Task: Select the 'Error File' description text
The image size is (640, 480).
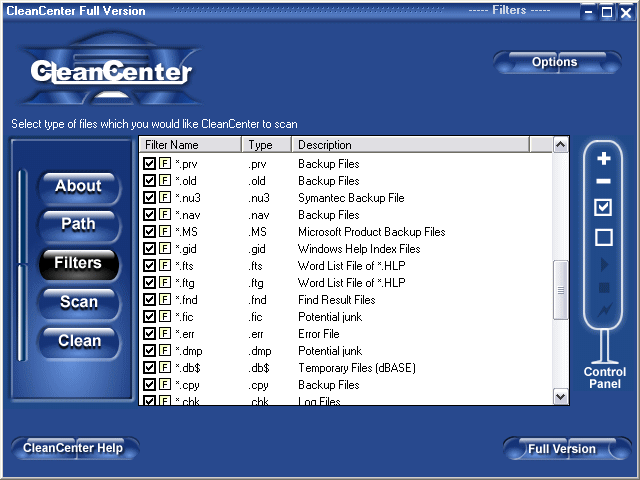Action: click(319, 334)
